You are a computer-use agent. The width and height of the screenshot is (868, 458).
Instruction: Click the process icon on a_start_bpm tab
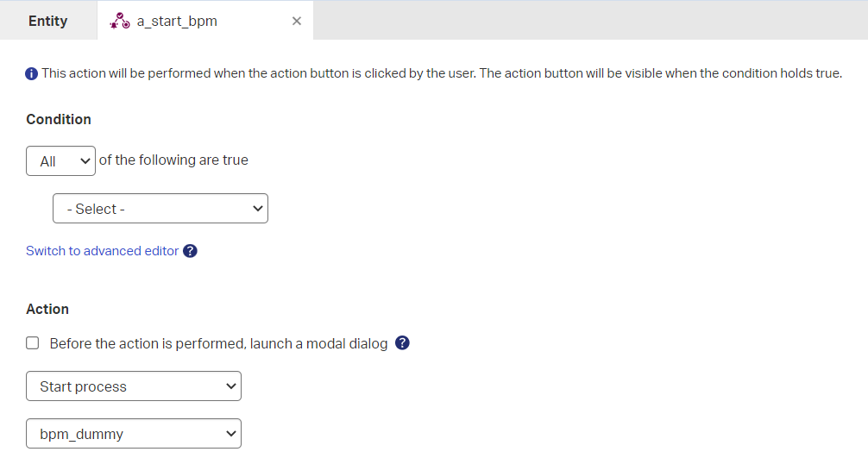[x=120, y=21]
